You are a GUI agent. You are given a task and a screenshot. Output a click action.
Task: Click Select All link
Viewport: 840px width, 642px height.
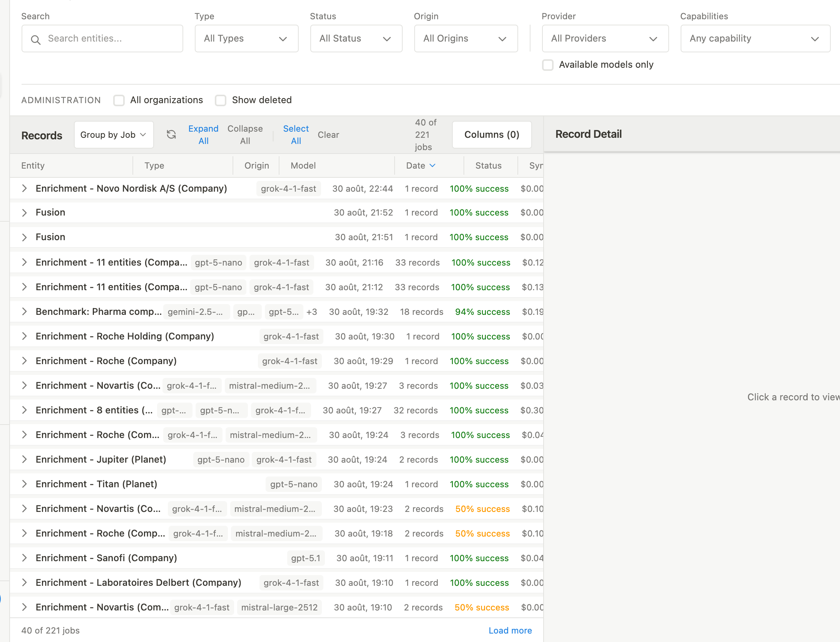click(x=296, y=135)
